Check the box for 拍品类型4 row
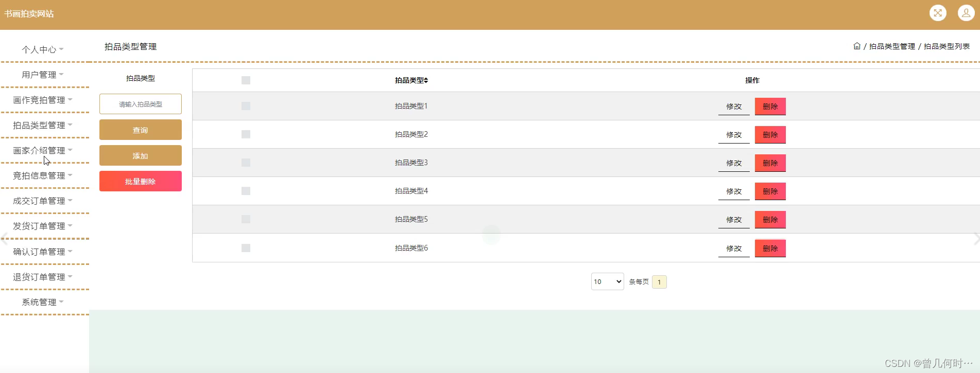 246,191
